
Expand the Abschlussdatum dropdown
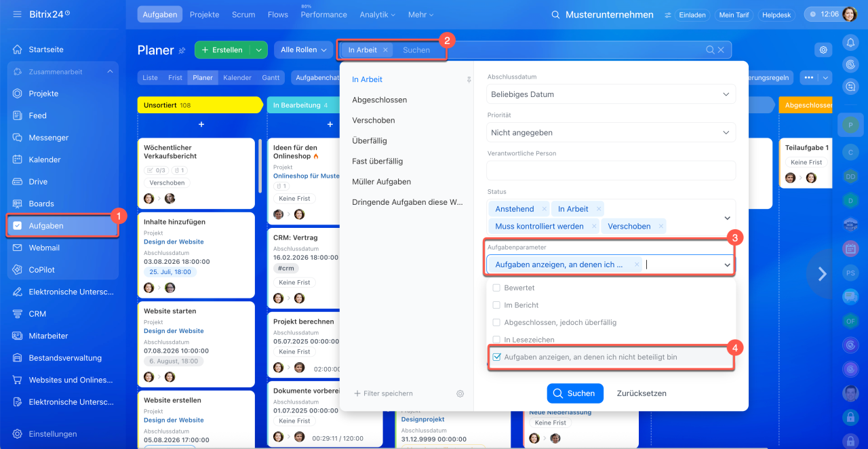pyautogui.click(x=611, y=94)
